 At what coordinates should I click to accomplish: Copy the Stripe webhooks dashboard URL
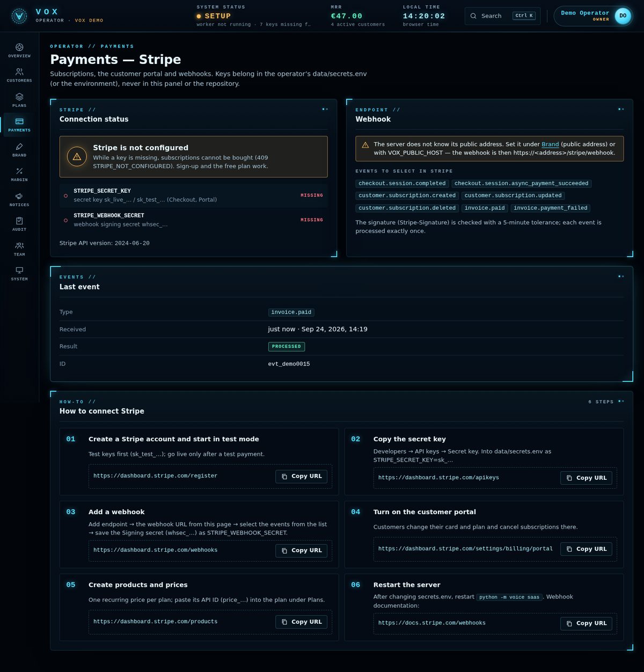click(x=301, y=550)
